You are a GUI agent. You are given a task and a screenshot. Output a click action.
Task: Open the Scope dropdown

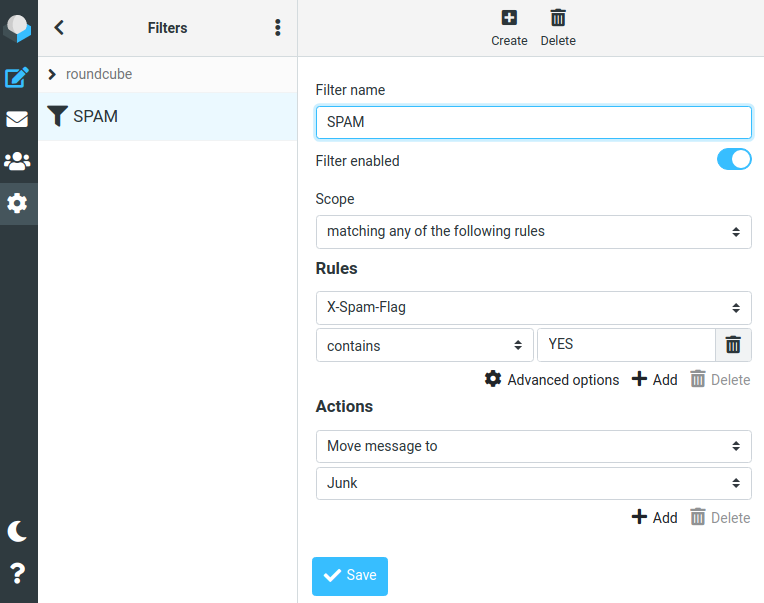pyautogui.click(x=534, y=232)
